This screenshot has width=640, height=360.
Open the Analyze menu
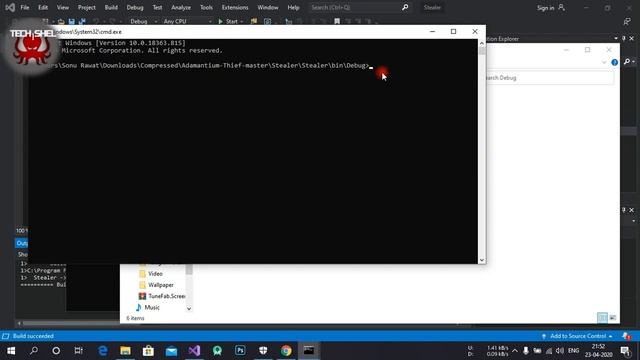[181, 7]
